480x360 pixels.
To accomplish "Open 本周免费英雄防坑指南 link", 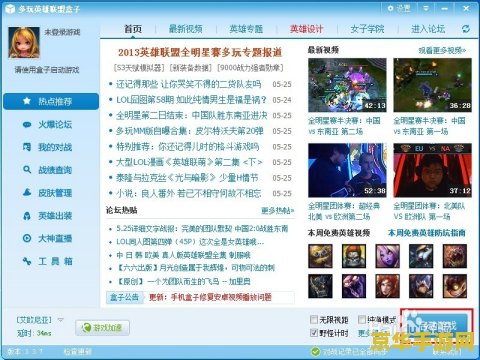I will point(427,233).
